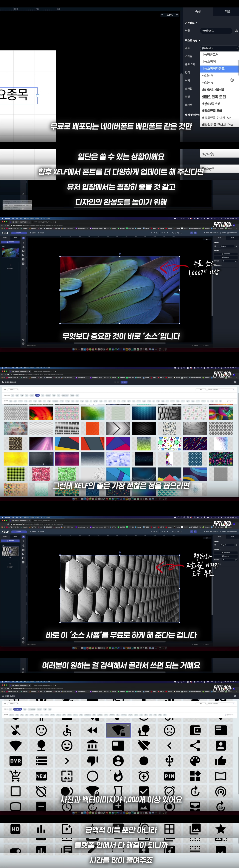Image resolution: width=239 pixels, height=868 pixels.
Task: Zoom out with the minus button beside 100%
Action: click(162, 15)
